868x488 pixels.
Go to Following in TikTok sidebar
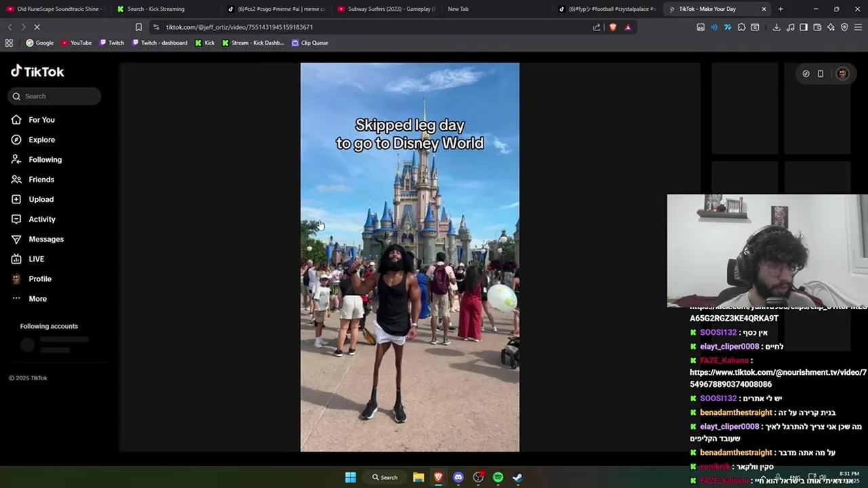click(x=37, y=159)
